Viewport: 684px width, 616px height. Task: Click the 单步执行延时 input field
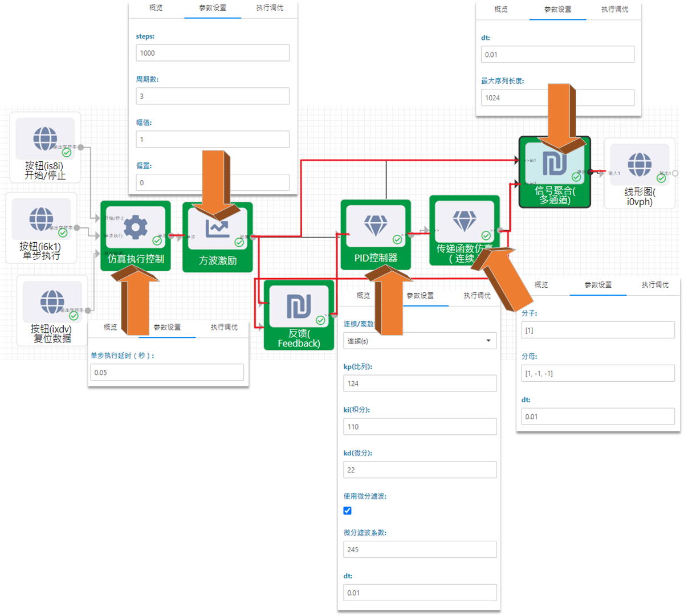tap(167, 372)
